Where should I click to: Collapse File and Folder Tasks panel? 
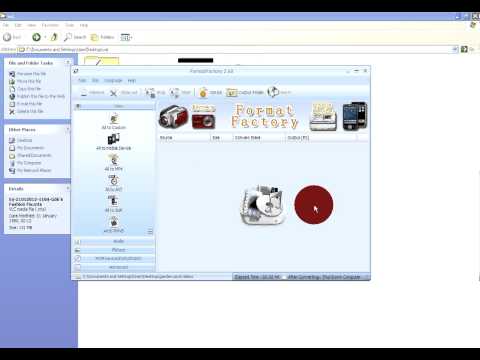[x=68, y=63]
